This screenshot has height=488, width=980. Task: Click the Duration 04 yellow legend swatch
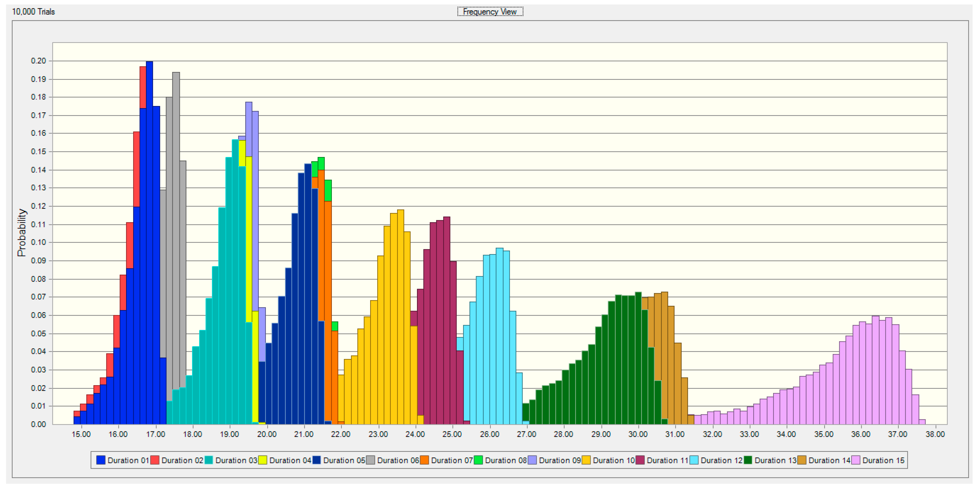coord(262,460)
